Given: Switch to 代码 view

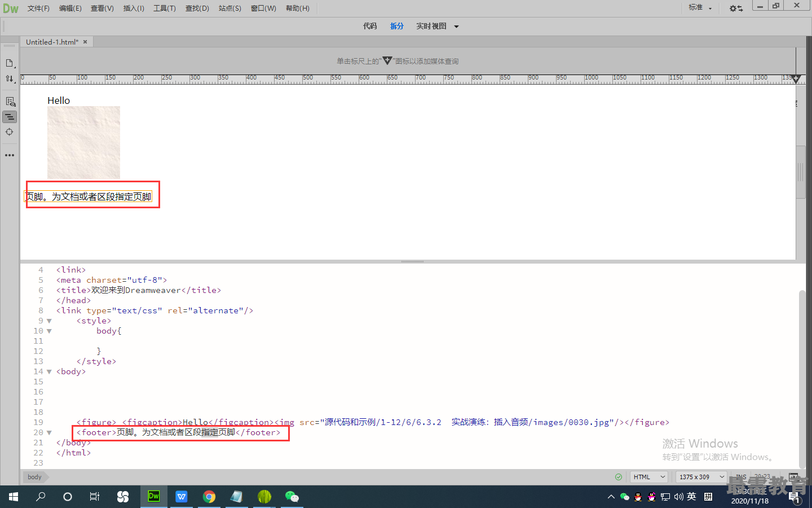Looking at the screenshot, I should point(370,26).
